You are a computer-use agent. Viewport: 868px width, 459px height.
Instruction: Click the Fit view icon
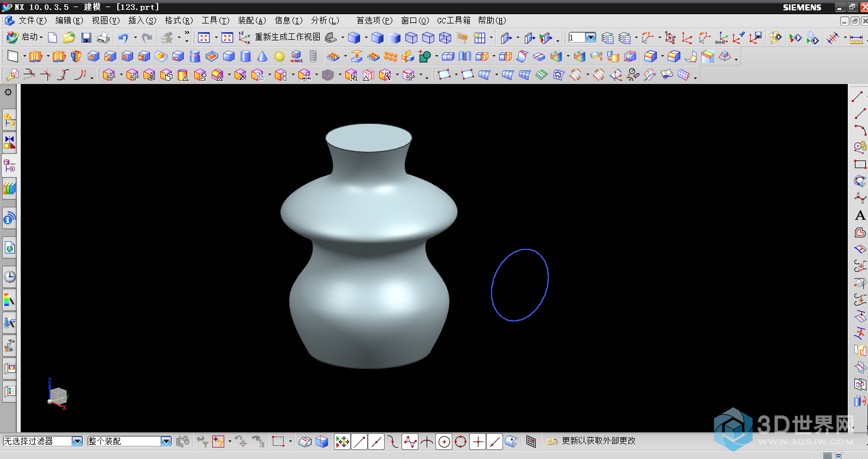204,37
